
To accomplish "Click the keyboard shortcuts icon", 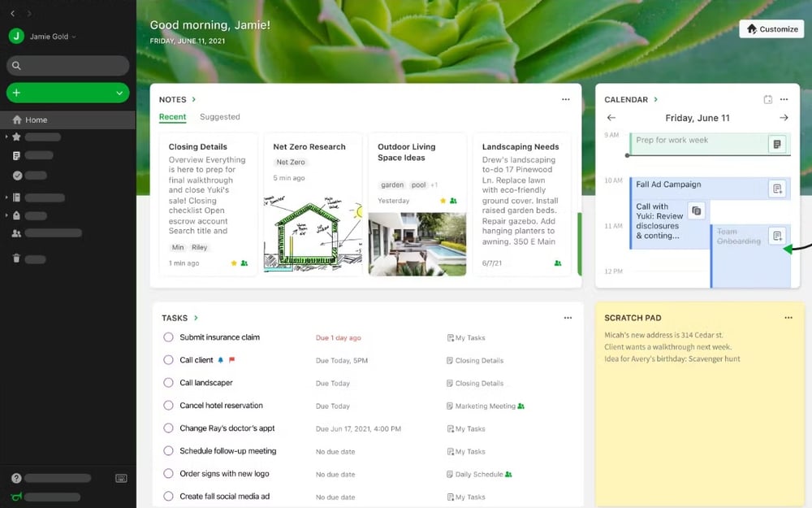I will [x=121, y=478].
